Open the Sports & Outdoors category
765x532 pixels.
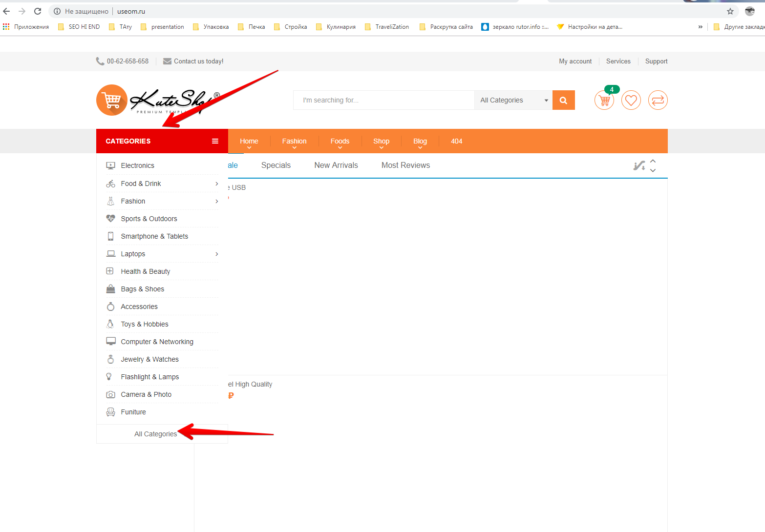[x=149, y=219]
